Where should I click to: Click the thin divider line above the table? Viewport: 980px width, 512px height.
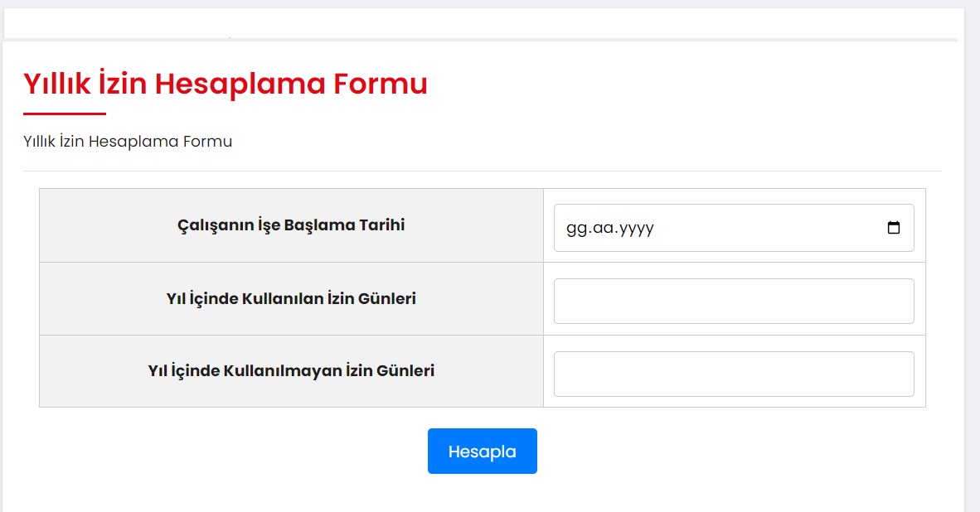coord(483,171)
